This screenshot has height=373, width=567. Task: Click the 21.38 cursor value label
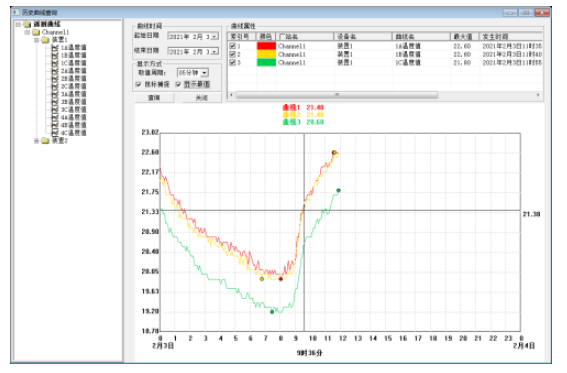531,214
